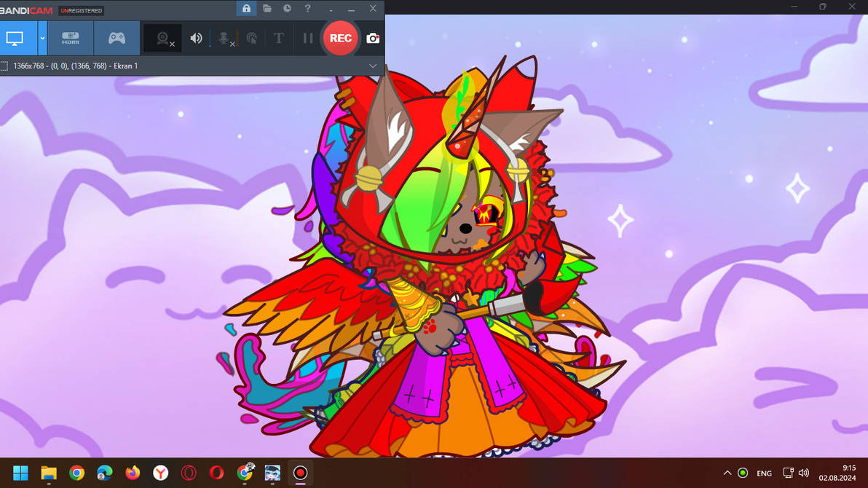Open red Opera browser from taskbar
This screenshot has height=488, width=868.
tap(216, 473)
